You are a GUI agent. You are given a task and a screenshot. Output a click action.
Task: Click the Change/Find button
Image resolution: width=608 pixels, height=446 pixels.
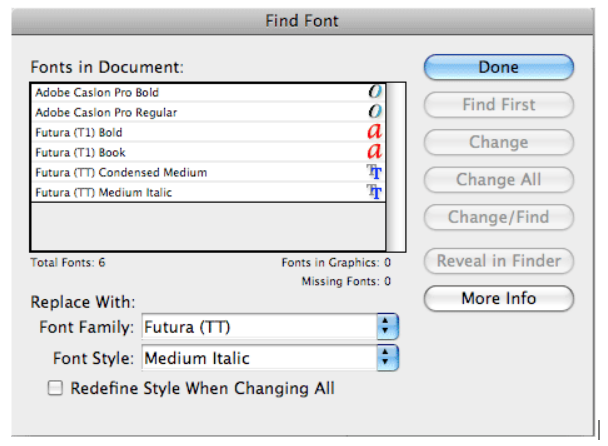pyautogui.click(x=499, y=217)
